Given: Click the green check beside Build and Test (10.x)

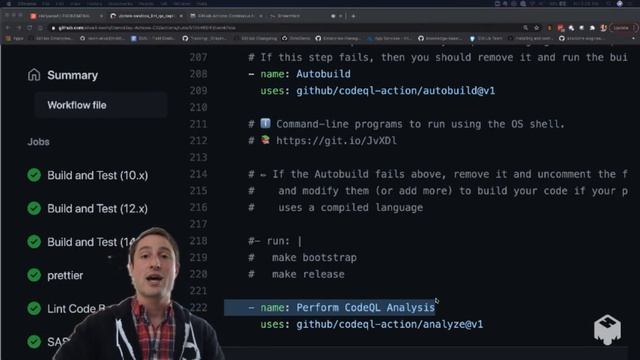Looking at the screenshot, I should point(34,175).
